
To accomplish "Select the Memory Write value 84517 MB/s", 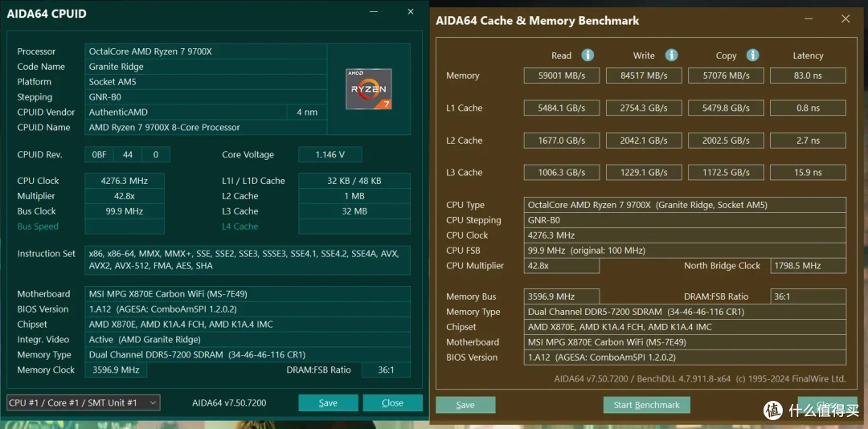I will (644, 76).
